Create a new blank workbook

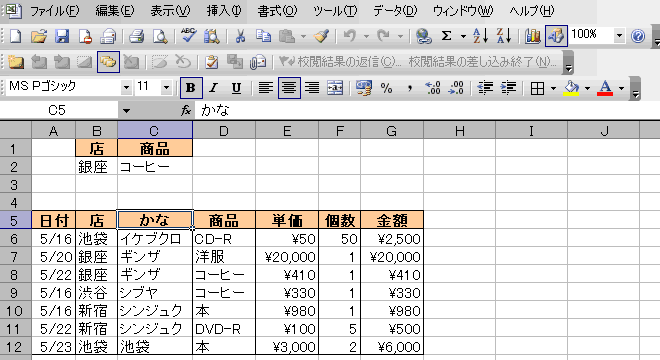(x=16, y=36)
